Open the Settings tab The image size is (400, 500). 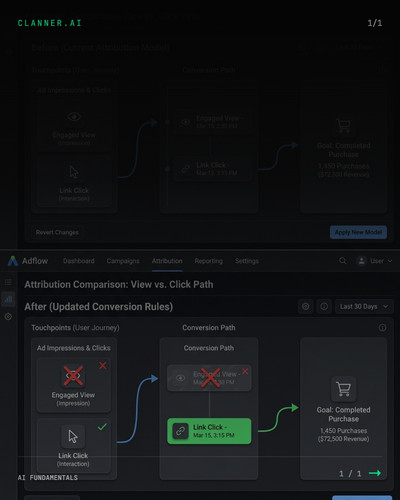[247, 261]
